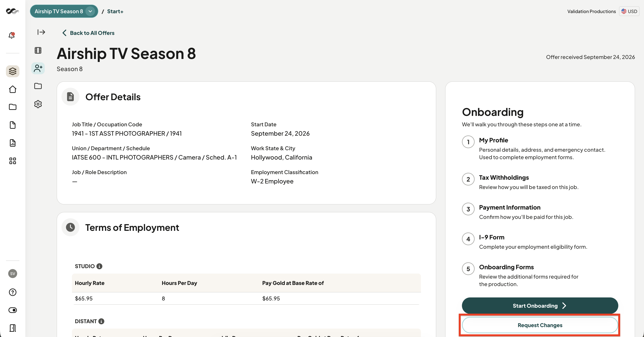This screenshot has width=644, height=337.
Task: Click the exit door icon at bottom
Action: (12, 328)
